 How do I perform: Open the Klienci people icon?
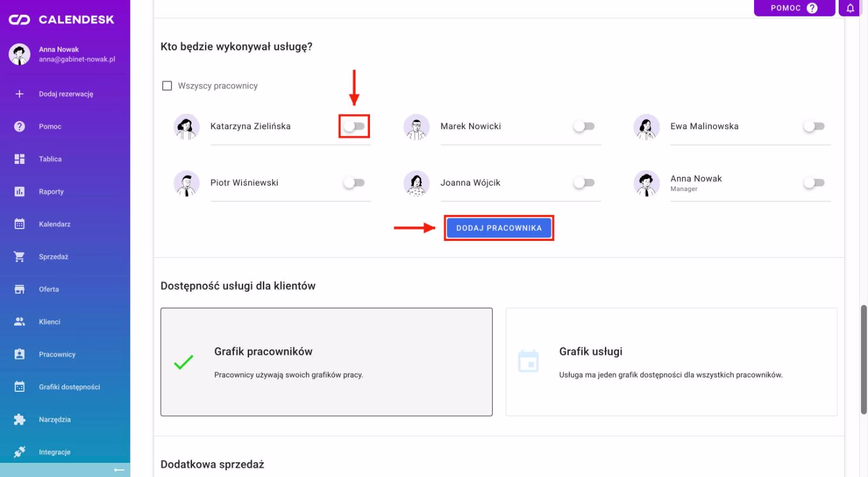pyautogui.click(x=19, y=322)
